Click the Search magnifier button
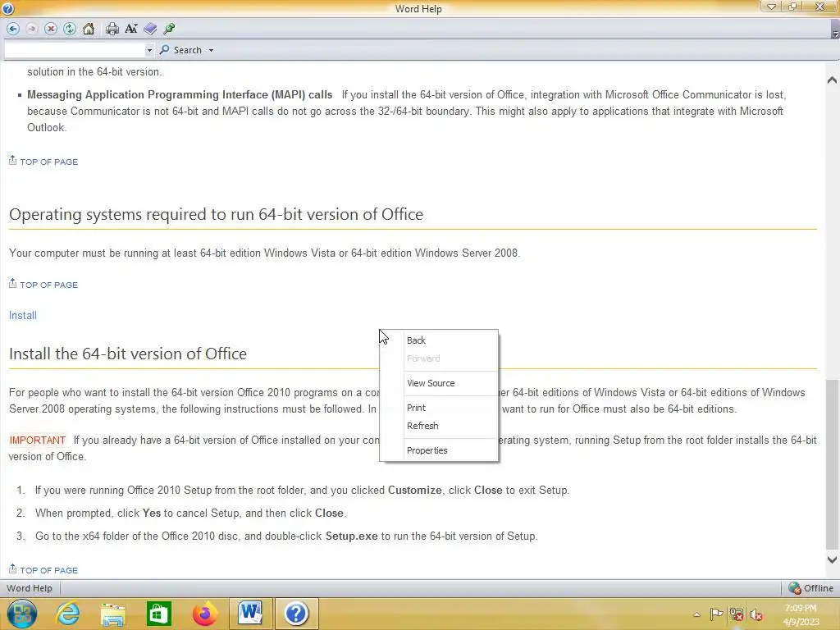 [181, 50]
